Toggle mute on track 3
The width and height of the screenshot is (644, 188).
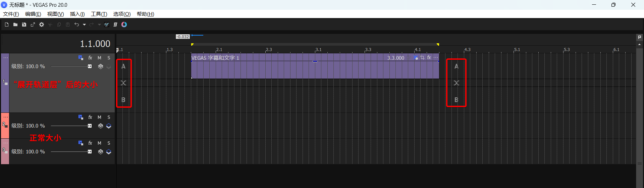pyautogui.click(x=99, y=143)
